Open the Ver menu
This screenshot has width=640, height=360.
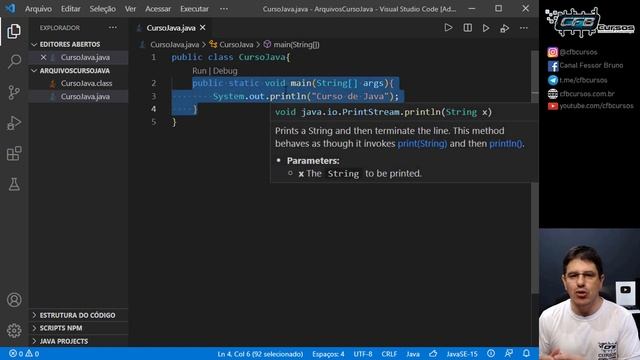coord(130,9)
